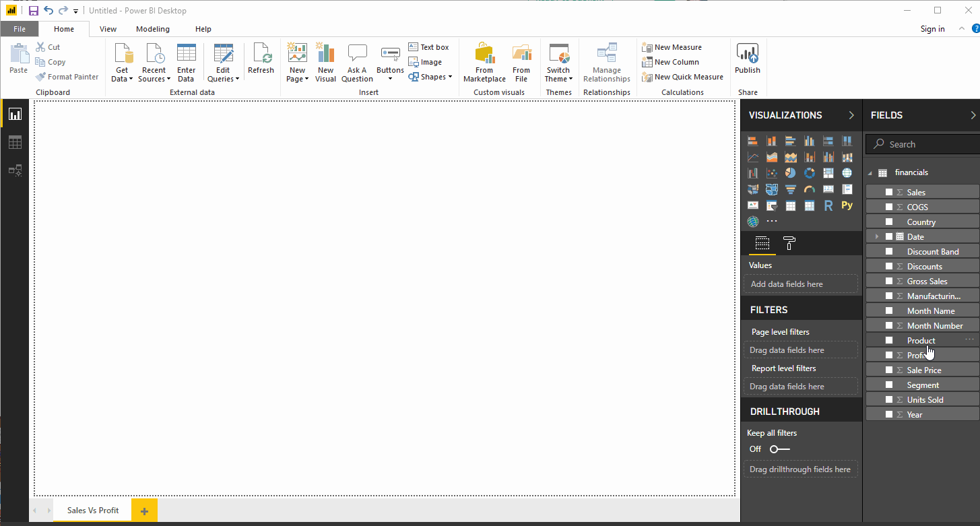This screenshot has height=526, width=980.
Task: Enable the Units Sold field checkbox
Action: [889, 400]
